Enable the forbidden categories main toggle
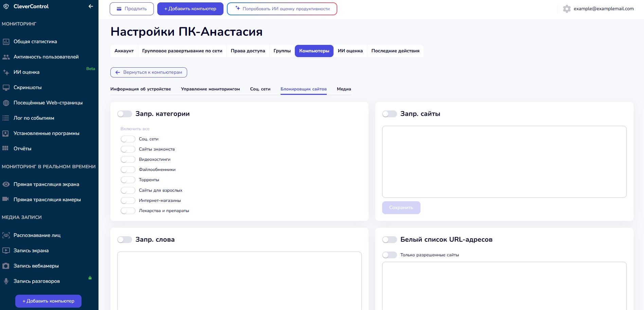644x310 pixels. pos(125,114)
